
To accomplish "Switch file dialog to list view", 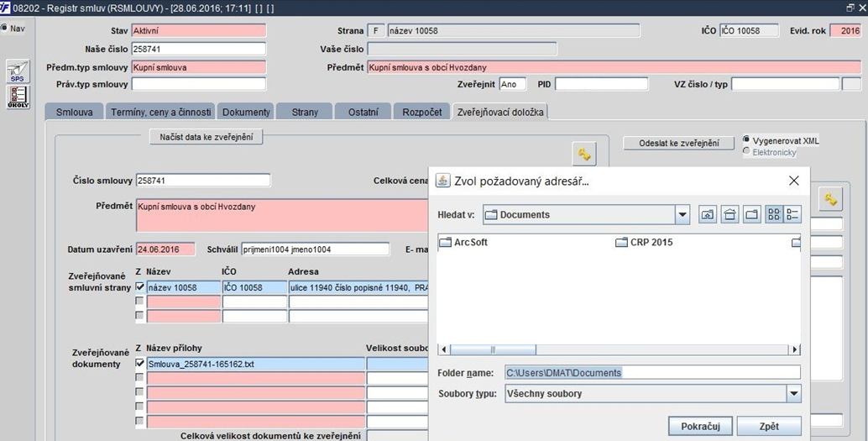I will coord(774,214).
